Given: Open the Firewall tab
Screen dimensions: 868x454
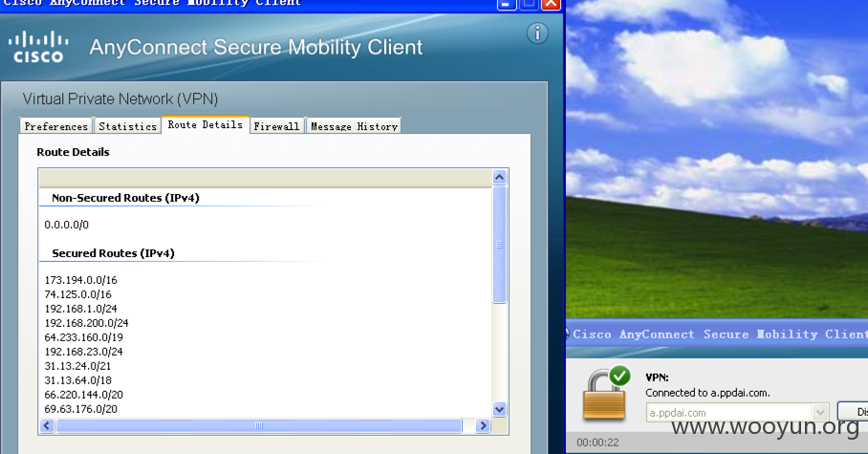Looking at the screenshot, I should click(x=276, y=126).
